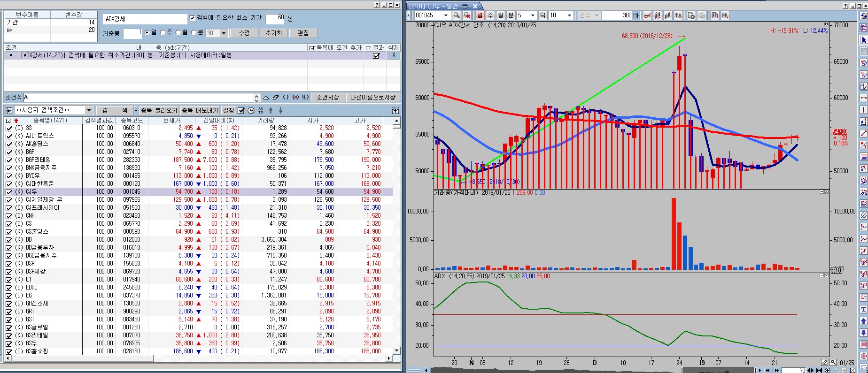
Task: Uncheck the CJ우 row checkbox
Action: pos(8,192)
